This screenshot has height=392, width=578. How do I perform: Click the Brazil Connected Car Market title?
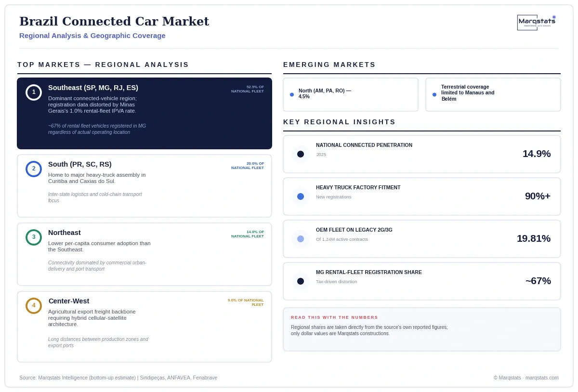[x=114, y=21]
